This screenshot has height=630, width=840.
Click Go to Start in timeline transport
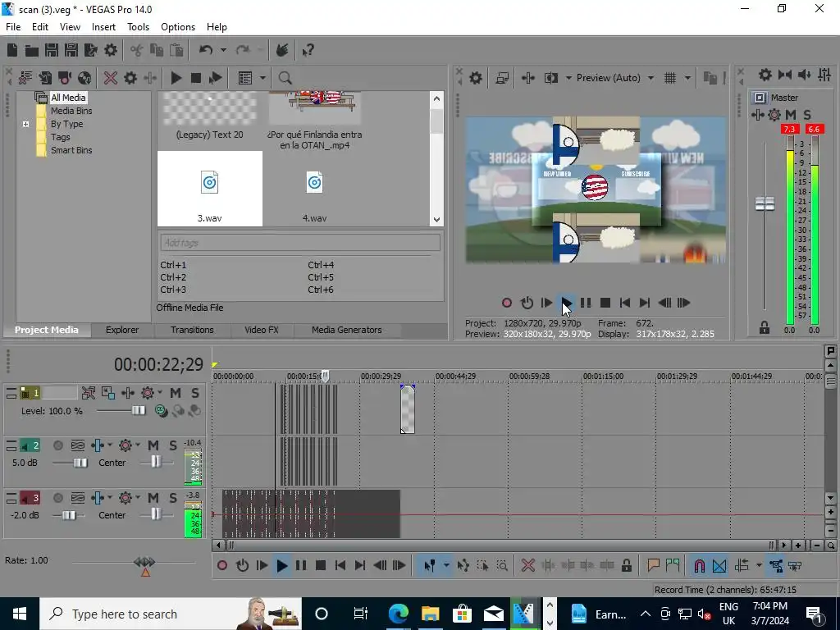(x=340, y=565)
